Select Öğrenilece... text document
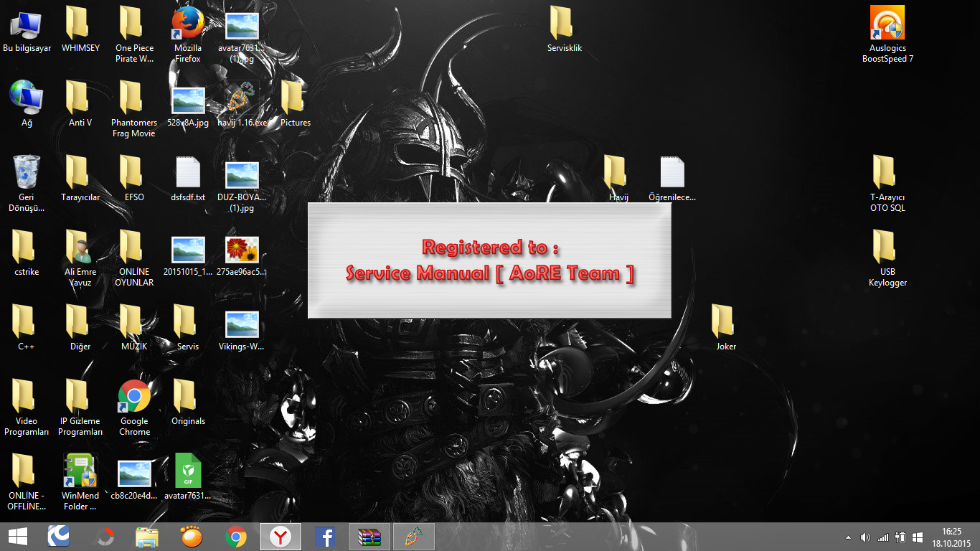This screenshot has height=551, width=980. pyautogui.click(x=672, y=179)
